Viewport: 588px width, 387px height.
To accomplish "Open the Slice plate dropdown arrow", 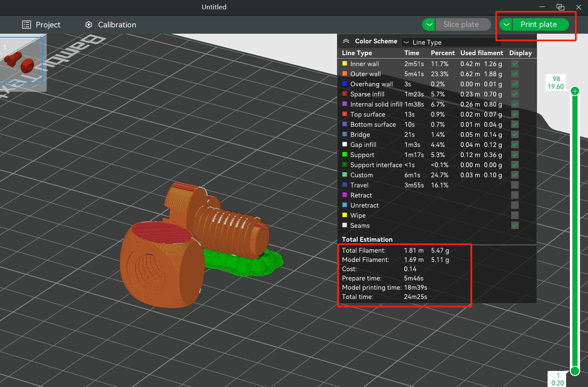I will (x=429, y=24).
